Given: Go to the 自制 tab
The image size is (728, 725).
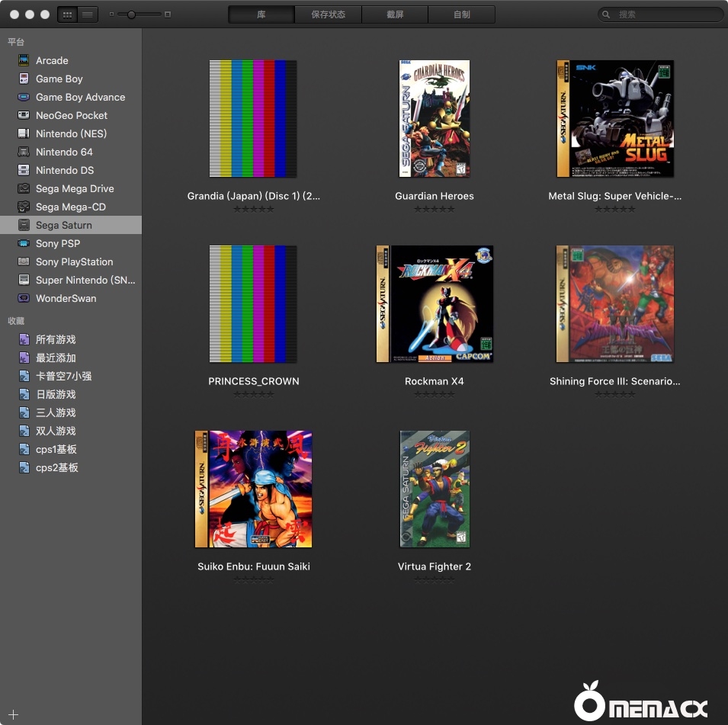Looking at the screenshot, I should point(461,14).
